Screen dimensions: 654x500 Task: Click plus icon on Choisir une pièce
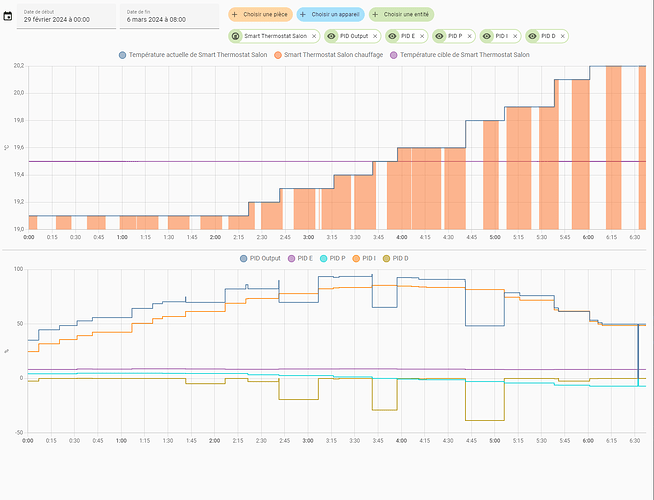[x=234, y=14]
